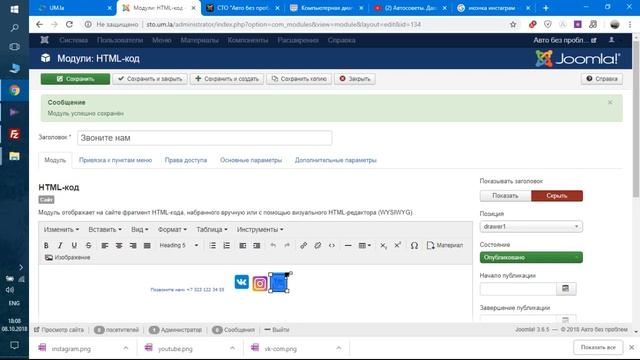
Task: Open the Chrome icon in the taskbar
Action: [14, 90]
